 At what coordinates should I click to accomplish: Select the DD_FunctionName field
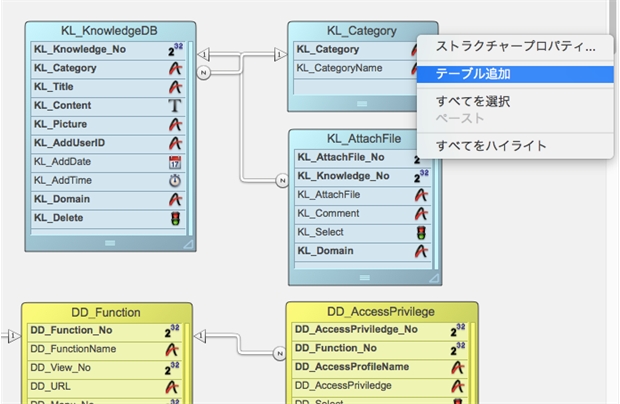(x=105, y=349)
